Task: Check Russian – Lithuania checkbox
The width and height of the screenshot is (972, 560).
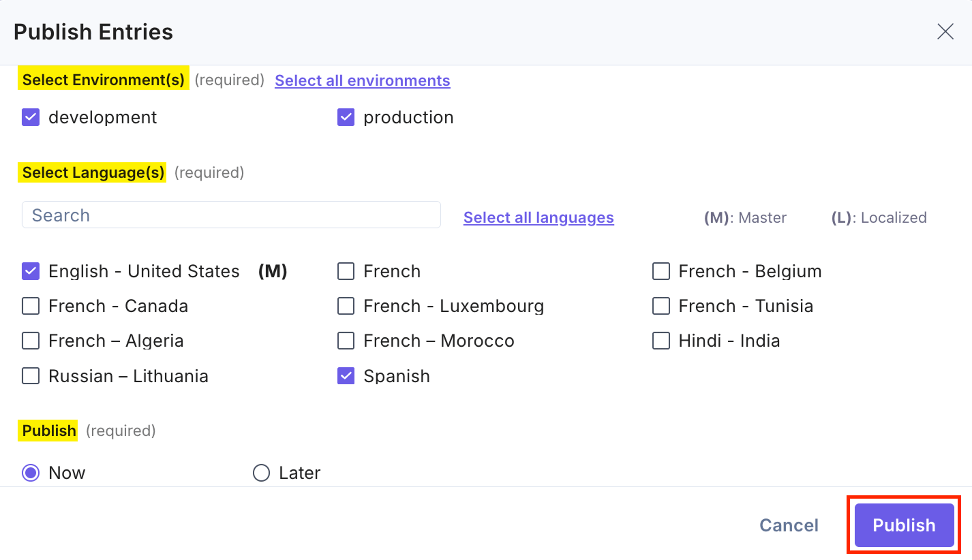Action: [x=31, y=376]
